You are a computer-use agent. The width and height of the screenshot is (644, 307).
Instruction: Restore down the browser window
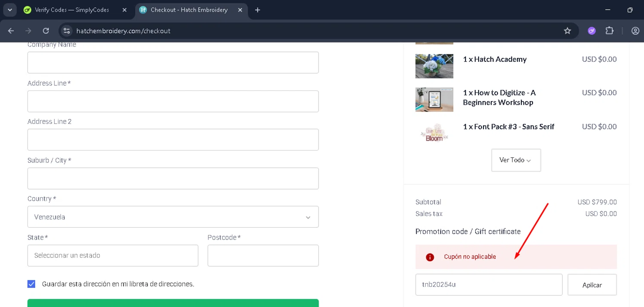point(630,10)
